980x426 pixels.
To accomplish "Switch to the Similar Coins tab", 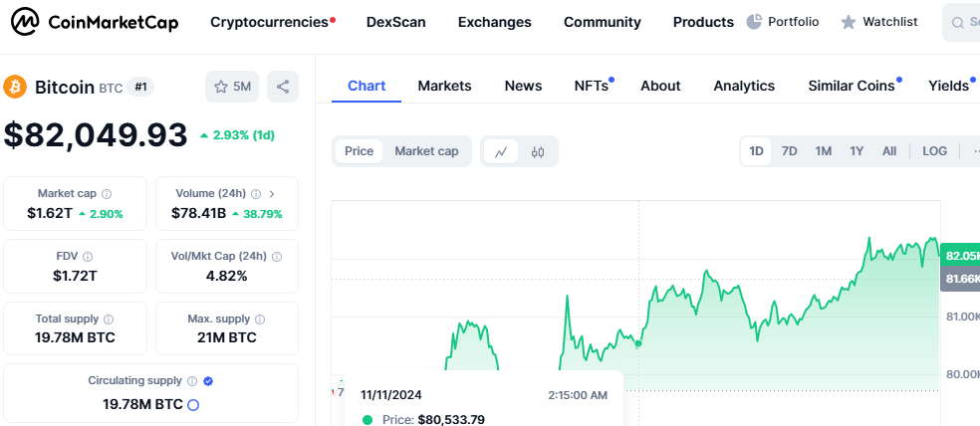I will 852,86.
